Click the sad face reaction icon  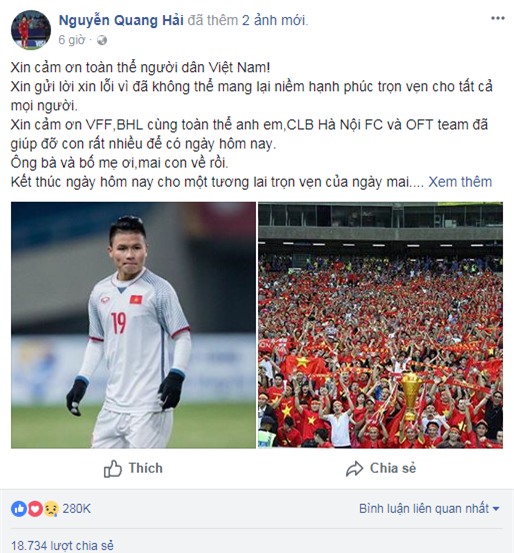[51, 509]
